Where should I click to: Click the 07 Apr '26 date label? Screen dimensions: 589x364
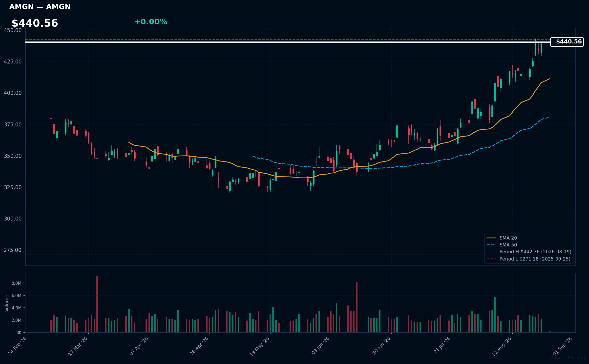tap(139, 346)
